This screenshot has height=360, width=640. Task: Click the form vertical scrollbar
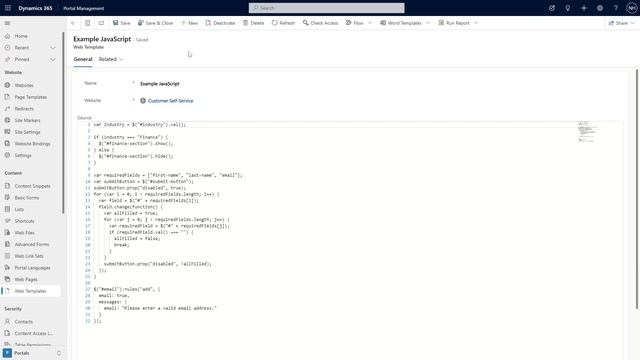click(637, 189)
